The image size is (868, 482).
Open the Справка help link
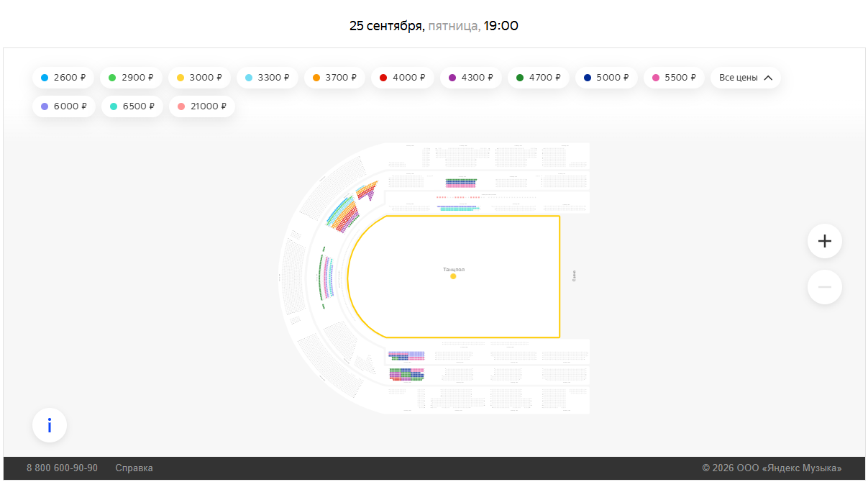(134, 468)
